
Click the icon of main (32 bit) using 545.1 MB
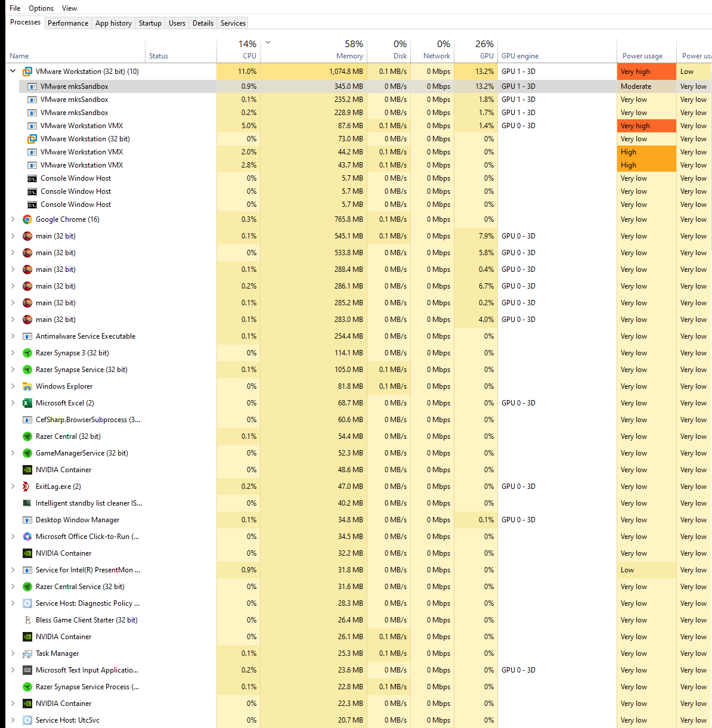(27, 236)
